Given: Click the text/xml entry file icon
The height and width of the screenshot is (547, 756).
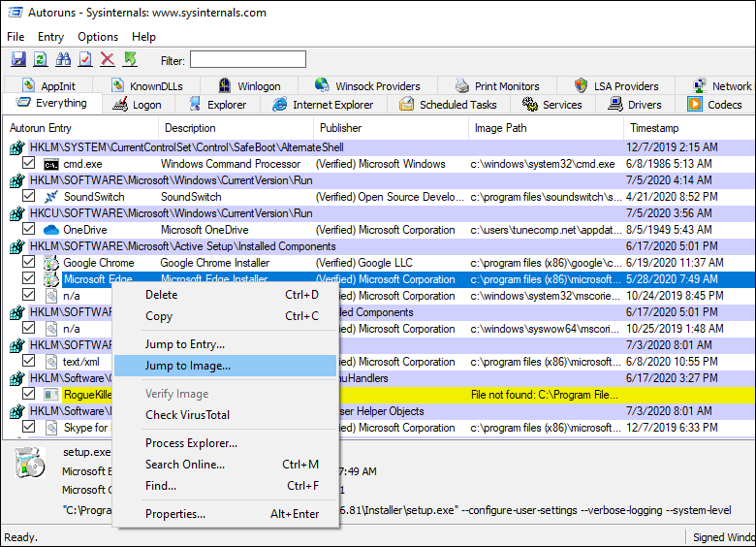Looking at the screenshot, I should [x=51, y=362].
